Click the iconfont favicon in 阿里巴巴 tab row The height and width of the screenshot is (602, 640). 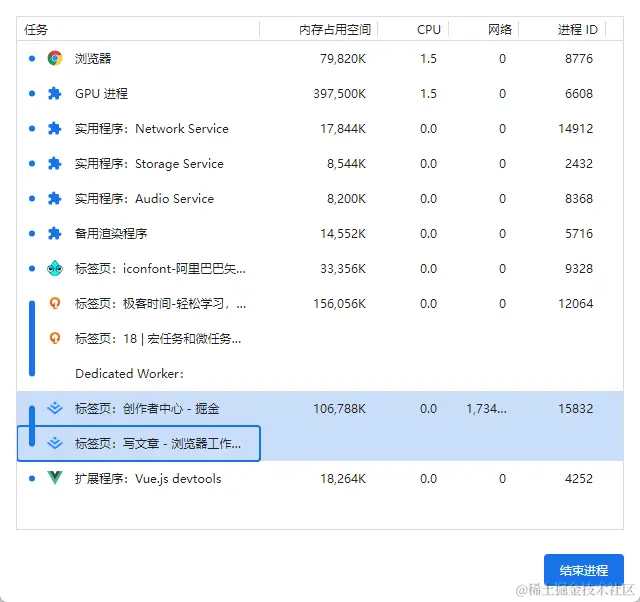(x=55, y=269)
